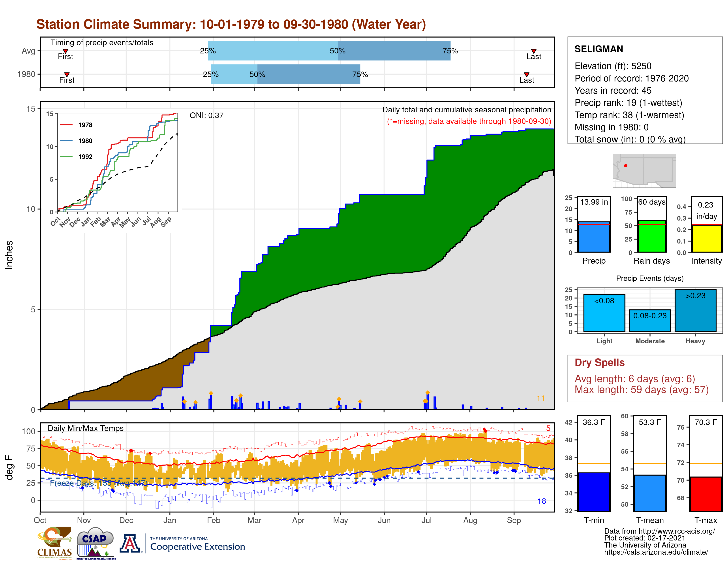Click the 'Cooperative Extension' text

pyautogui.click(x=197, y=547)
